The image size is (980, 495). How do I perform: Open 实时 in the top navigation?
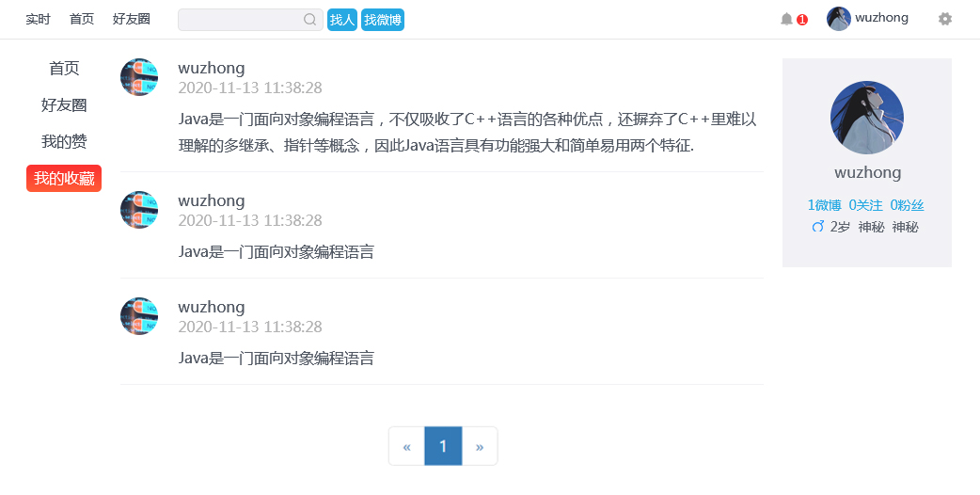pos(38,19)
